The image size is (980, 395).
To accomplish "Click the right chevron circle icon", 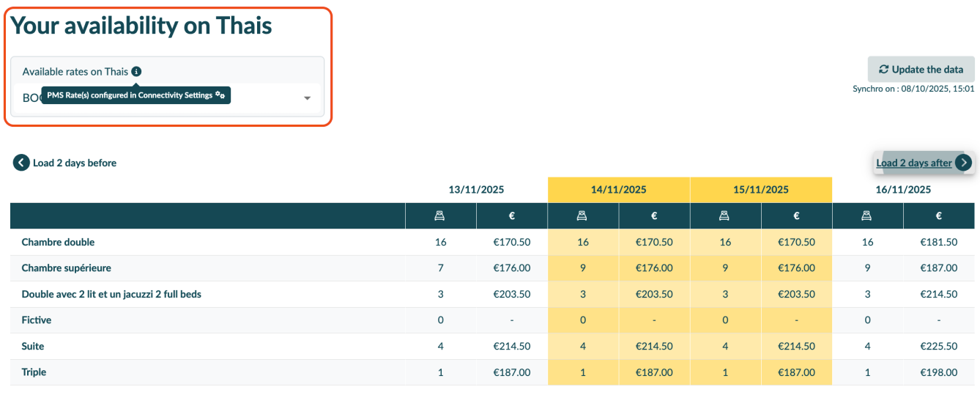I will [x=964, y=163].
